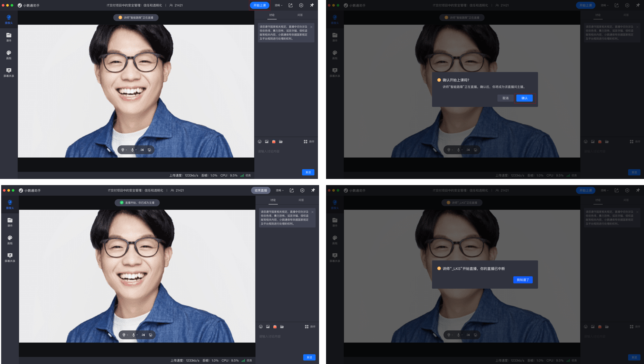Toggle video mirror icon in the 结束直播 window
The width and height of the screenshot is (644, 364).
tap(143, 335)
